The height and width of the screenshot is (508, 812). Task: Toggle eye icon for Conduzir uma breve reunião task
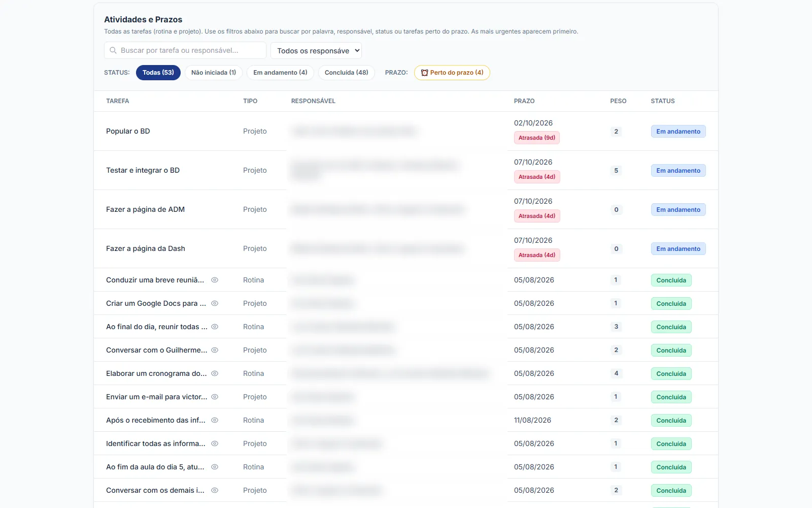point(215,280)
